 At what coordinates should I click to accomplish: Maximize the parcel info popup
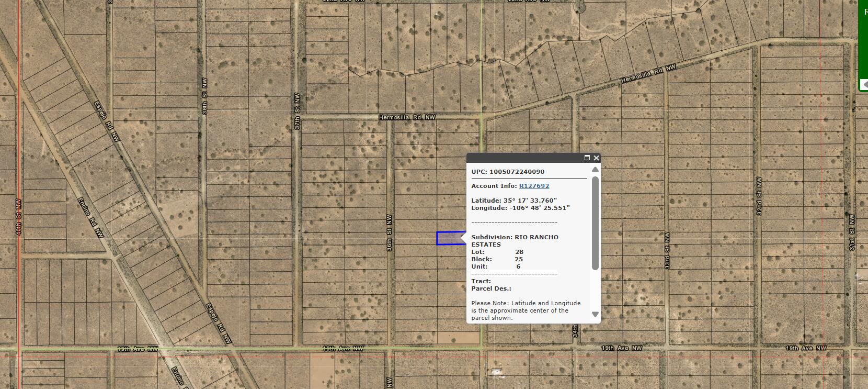587,158
